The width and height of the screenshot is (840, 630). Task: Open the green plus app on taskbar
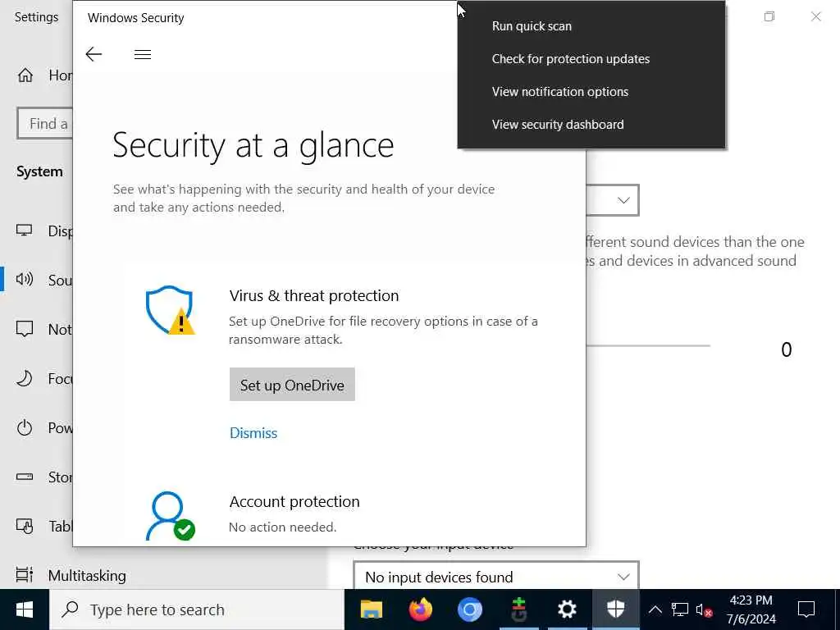[x=518, y=609]
